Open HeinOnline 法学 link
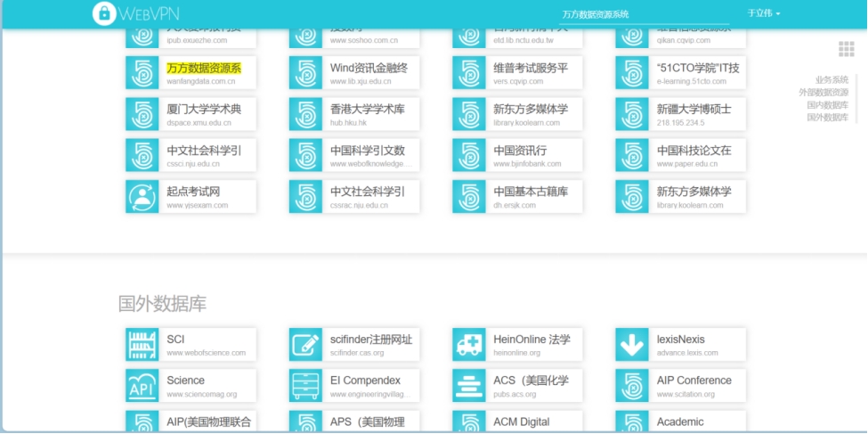 531,340
